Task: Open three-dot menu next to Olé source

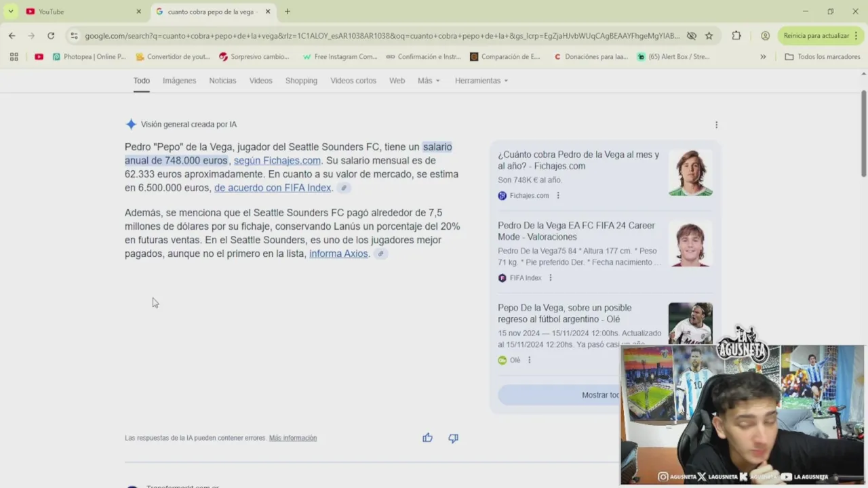Action: 530,360
